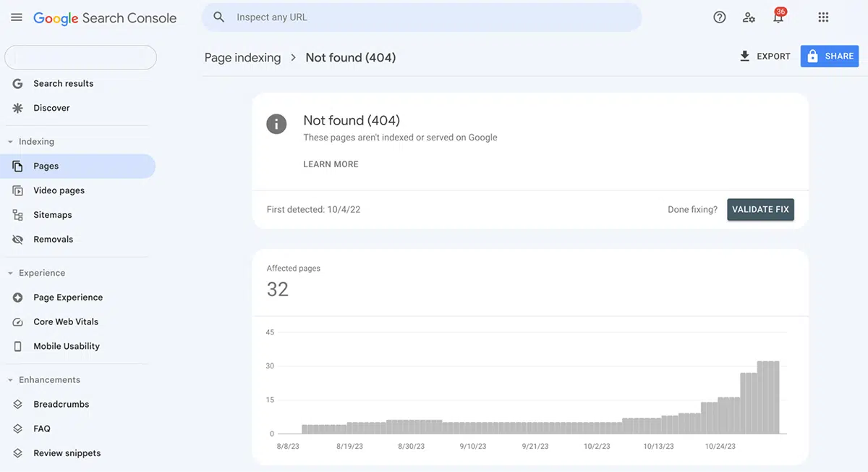Click the Not found (404) breadcrumb title
Viewport: 868px width, 472px height.
pos(351,58)
